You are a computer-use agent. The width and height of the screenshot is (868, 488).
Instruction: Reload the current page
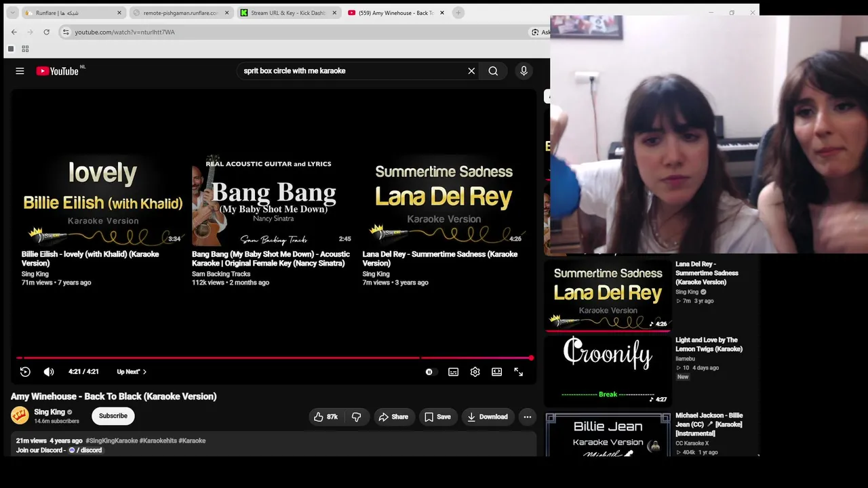tap(46, 32)
